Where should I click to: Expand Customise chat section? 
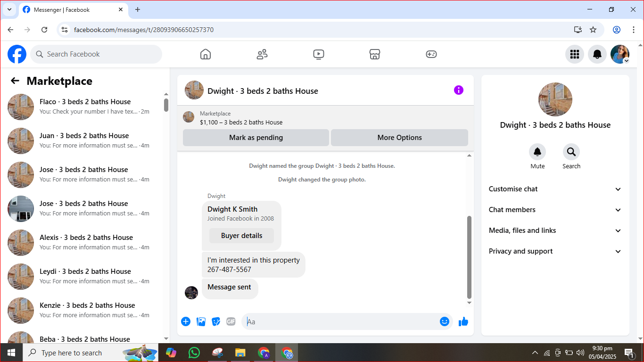(x=555, y=189)
